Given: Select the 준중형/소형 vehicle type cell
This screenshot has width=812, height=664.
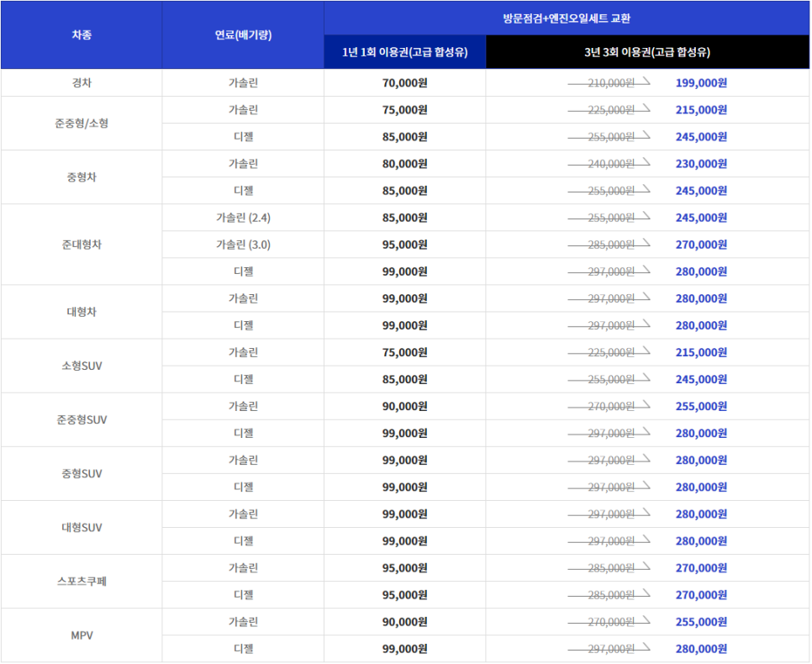Looking at the screenshot, I should pyautogui.click(x=82, y=124).
